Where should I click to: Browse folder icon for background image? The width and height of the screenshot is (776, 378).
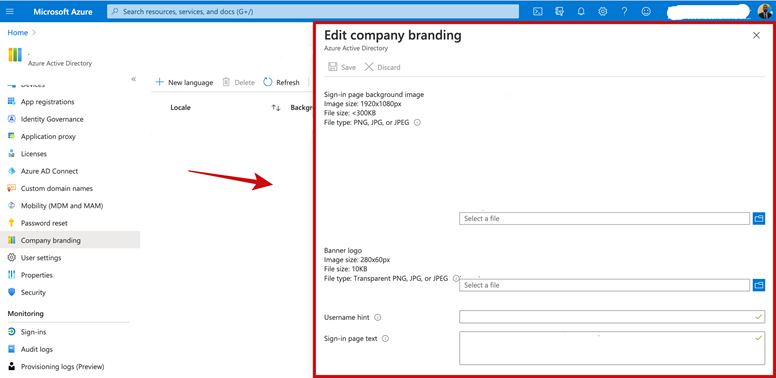(x=759, y=218)
